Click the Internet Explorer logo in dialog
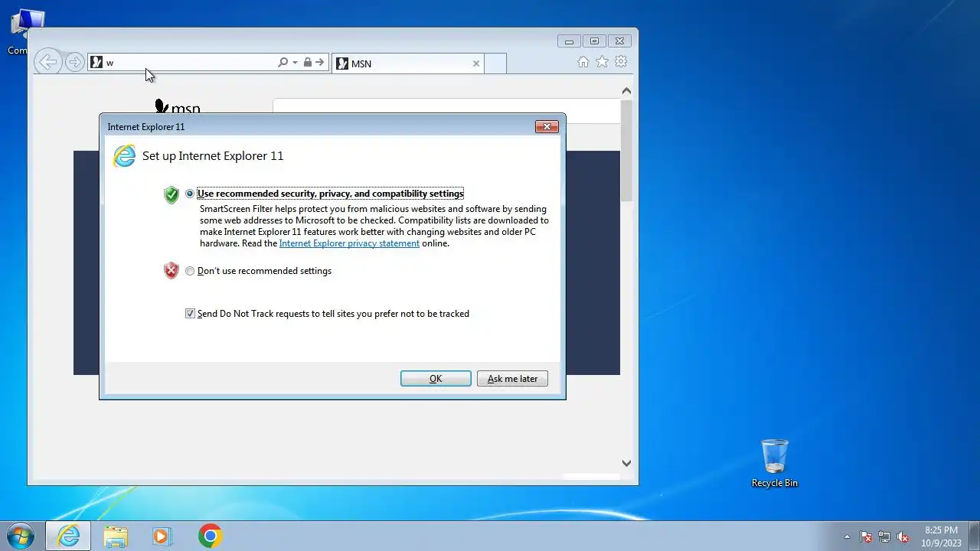980x551 pixels. pos(124,156)
